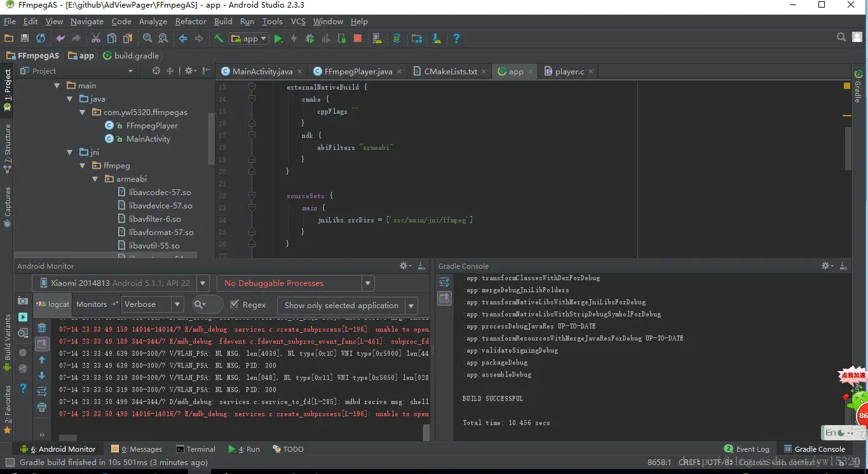
Task: Click the Save All floppy icon
Action: [x=25, y=39]
